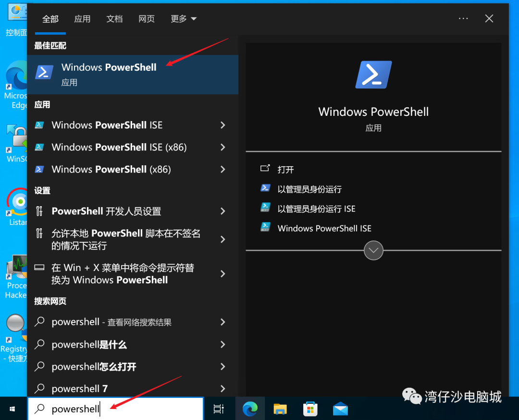519x420 pixels.
Task: Expand the Windows PowerShell ISE (x86) result arrow
Action: pyautogui.click(x=223, y=147)
